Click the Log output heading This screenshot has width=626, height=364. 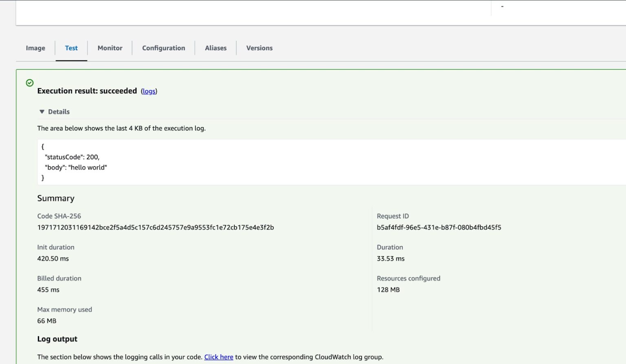[x=57, y=339]
